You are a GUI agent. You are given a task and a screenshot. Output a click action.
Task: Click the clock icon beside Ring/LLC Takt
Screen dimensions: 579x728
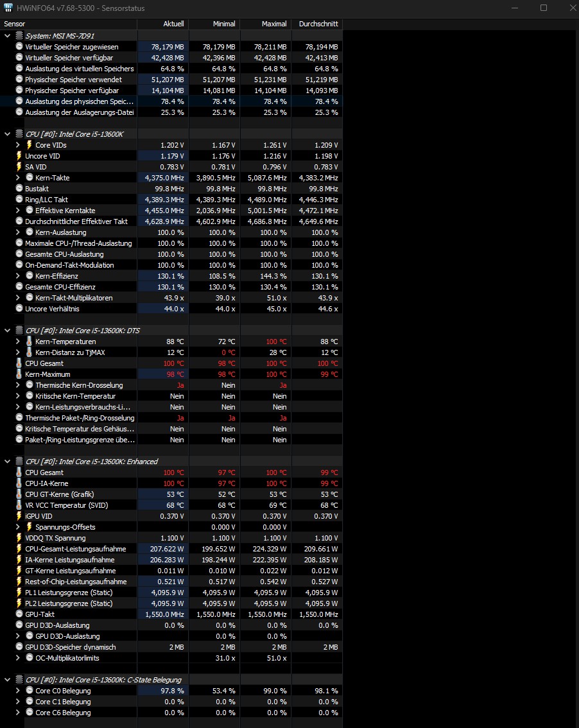(19, 199)
